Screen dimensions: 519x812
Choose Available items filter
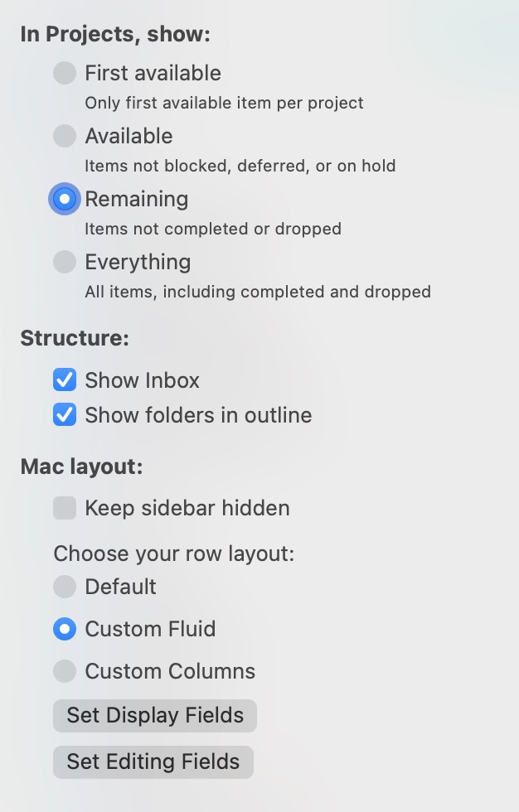click(64, 136)
